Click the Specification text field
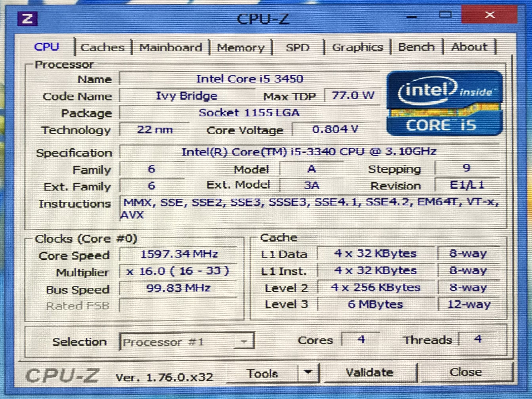532x399 pixels. [x=309, y=152]
